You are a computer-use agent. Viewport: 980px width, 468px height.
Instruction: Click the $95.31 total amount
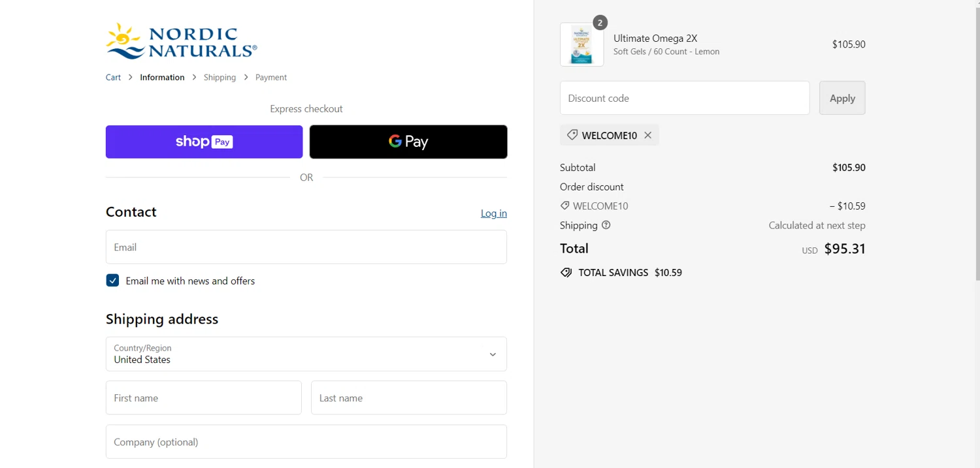click(845, 249)
